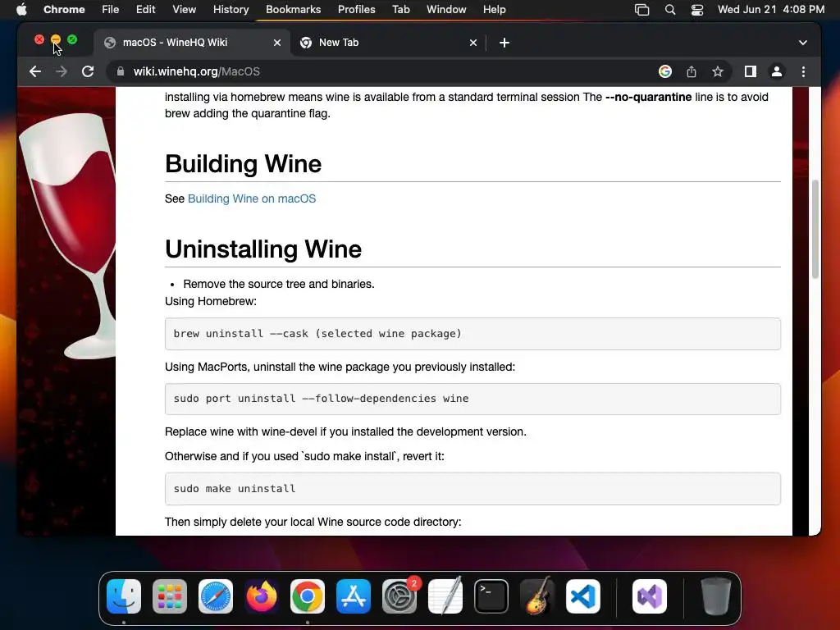Open the Apple menu

click(21, 9)
